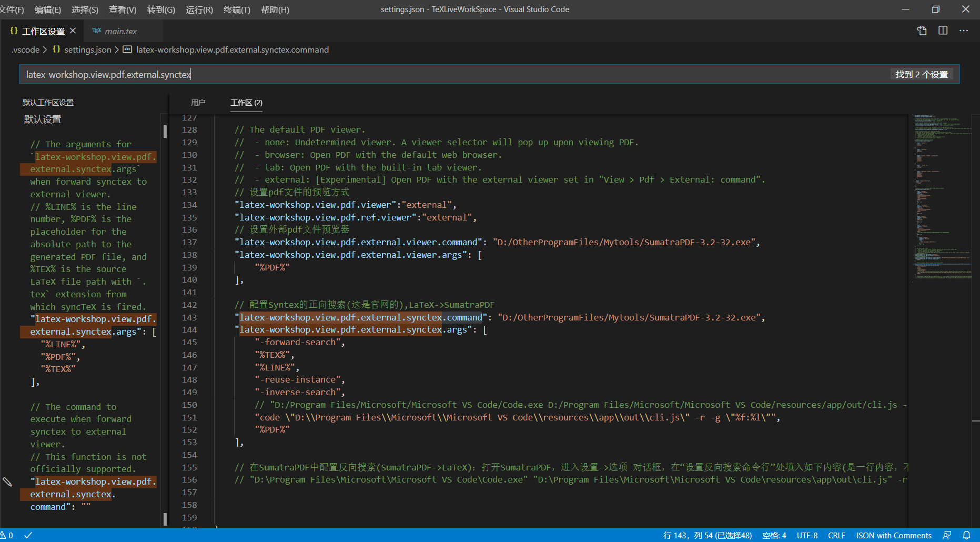Open the Open Settings JSON icon
This screenshot has height=542, width=980.
click(921, 31)
